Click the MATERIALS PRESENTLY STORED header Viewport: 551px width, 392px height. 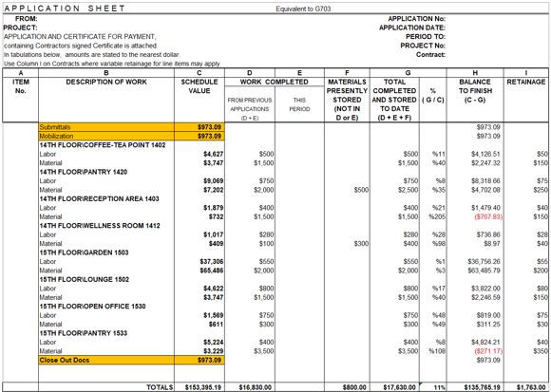pyautogui.click(x=347, y=100)
